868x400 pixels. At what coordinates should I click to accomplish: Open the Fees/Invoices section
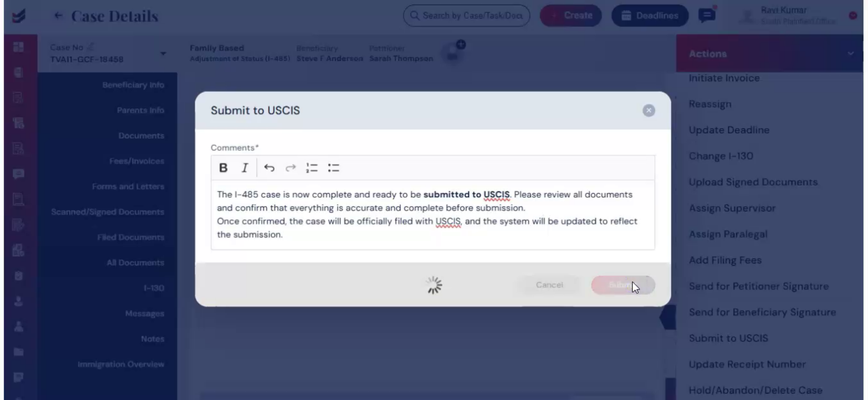click(137, 161)
